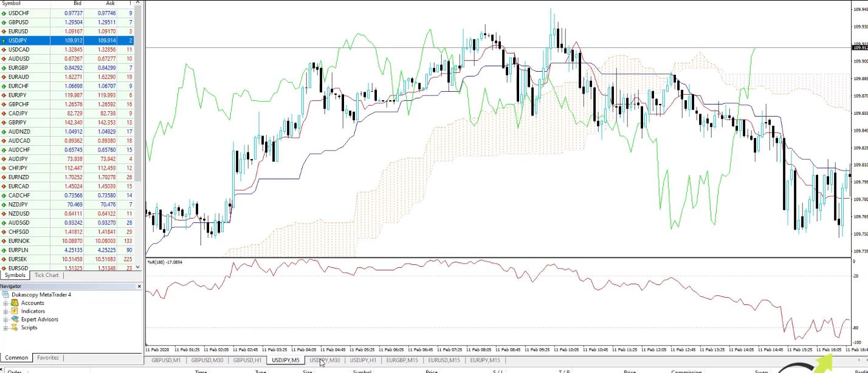Click the Expert Advisors icon in the Navigator

(16, 319)
